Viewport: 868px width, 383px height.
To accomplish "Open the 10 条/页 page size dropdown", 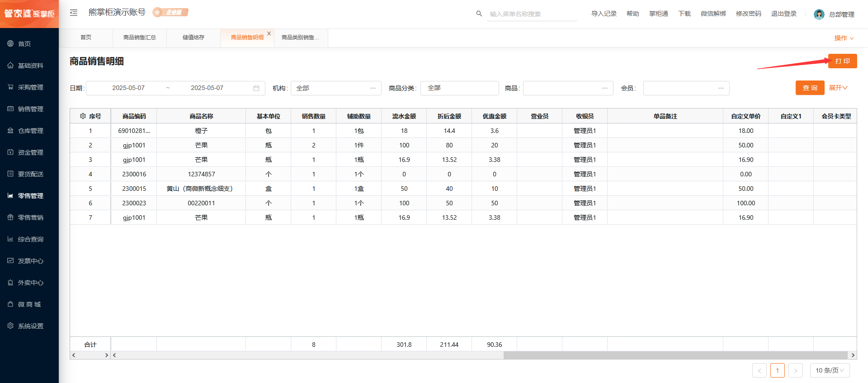I will [830, 370].
